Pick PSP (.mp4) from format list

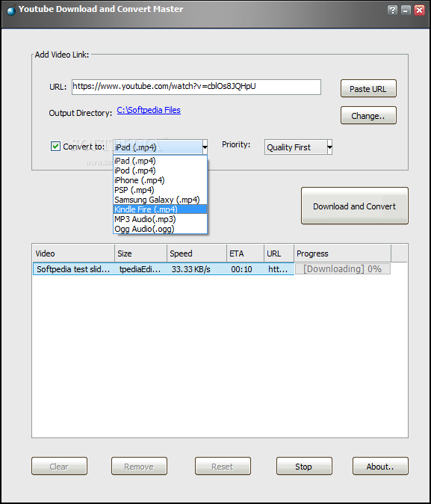click(160, 190)
